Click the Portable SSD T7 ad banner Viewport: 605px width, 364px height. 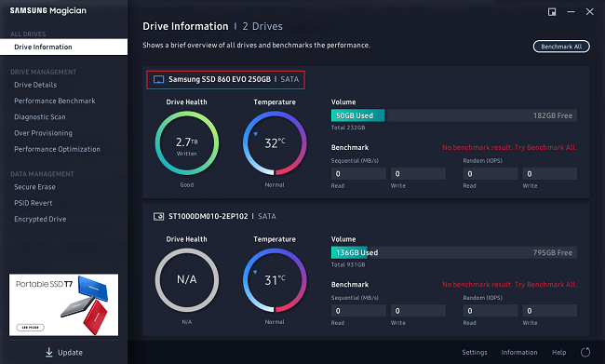63,304
